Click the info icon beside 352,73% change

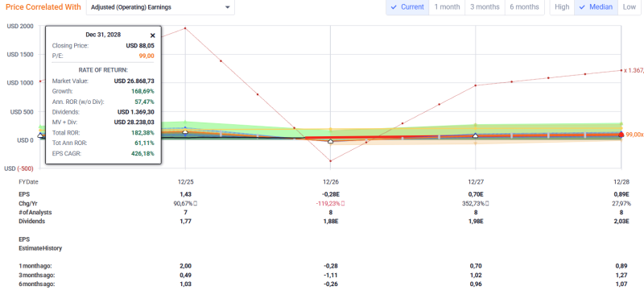tap(489, 203)
